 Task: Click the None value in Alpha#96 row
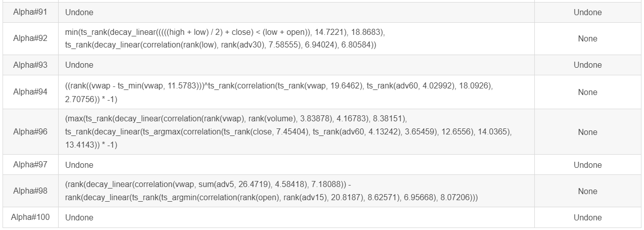(x=587, y=132)
